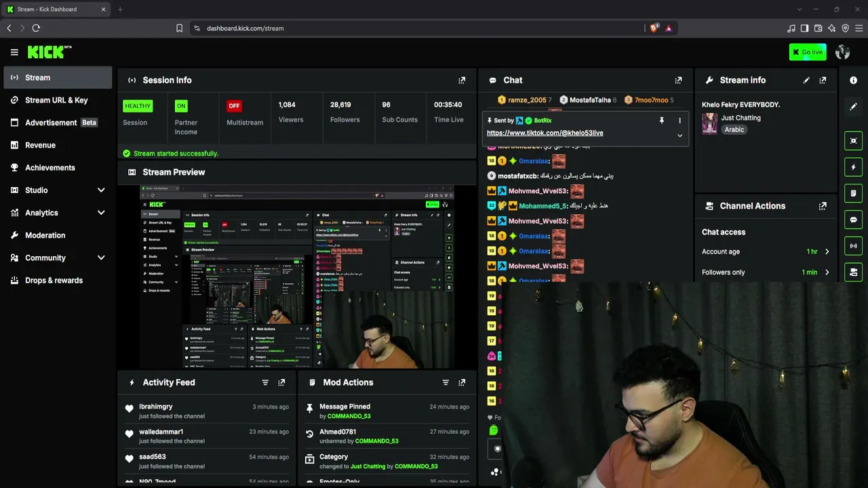This screenshot has height=488, width=868.
Task: Bookmark this page in the browser toolbar
Action: [179, 28]
